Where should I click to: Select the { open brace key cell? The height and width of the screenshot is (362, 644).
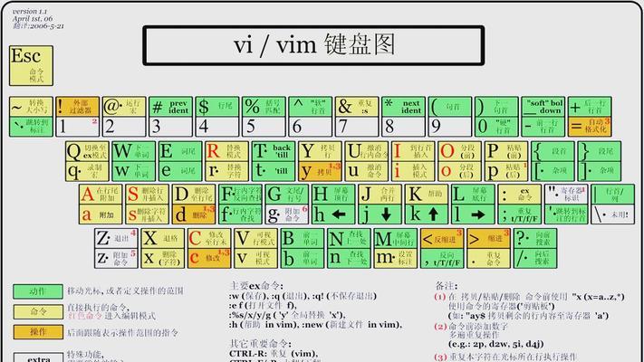point(553,151)
